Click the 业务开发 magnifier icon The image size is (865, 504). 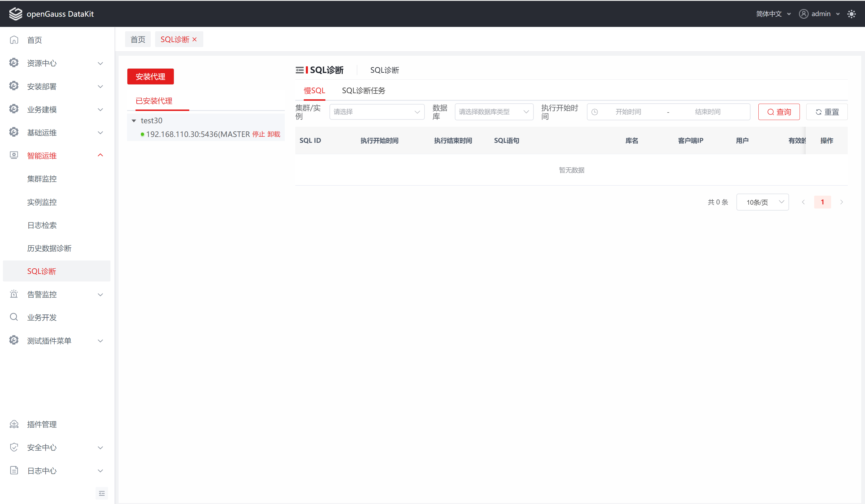[14, 317]
